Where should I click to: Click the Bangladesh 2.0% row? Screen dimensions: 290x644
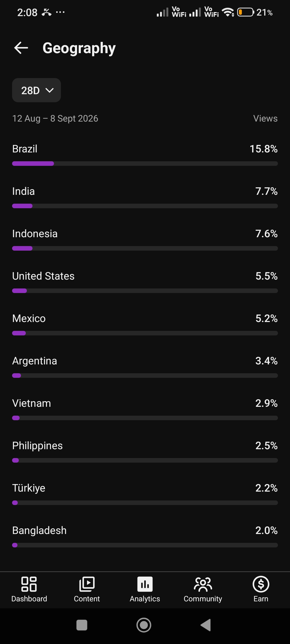tap(145, 536)
